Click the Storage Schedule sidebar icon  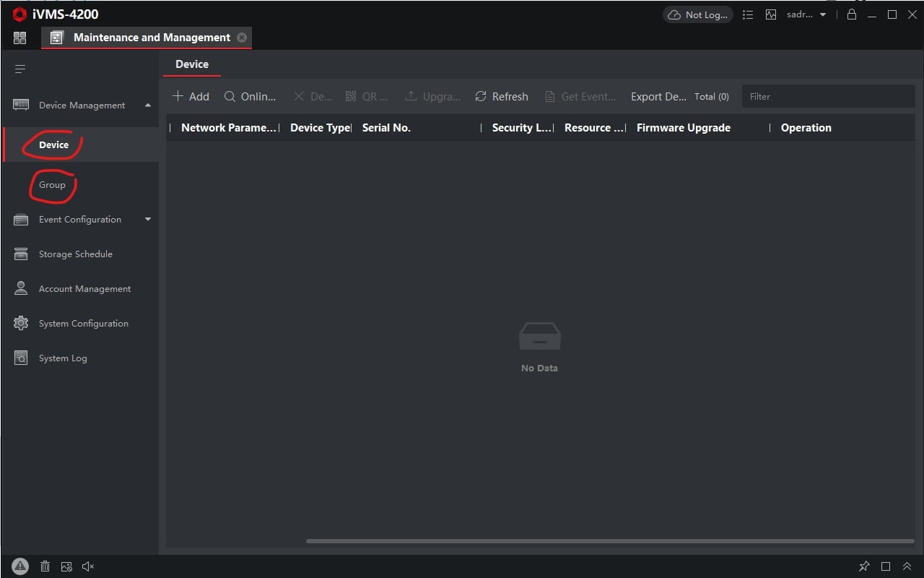pyautogui.click(x=21, y=254)
